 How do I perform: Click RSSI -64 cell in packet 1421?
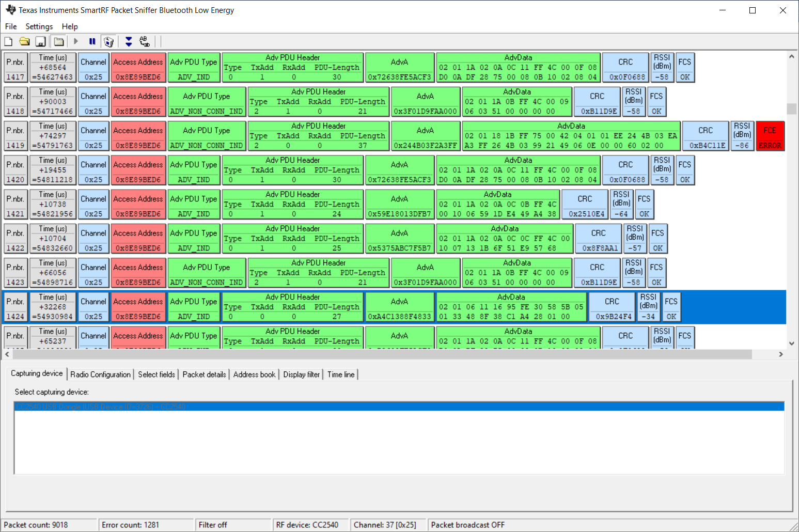[x=621, y=205]
